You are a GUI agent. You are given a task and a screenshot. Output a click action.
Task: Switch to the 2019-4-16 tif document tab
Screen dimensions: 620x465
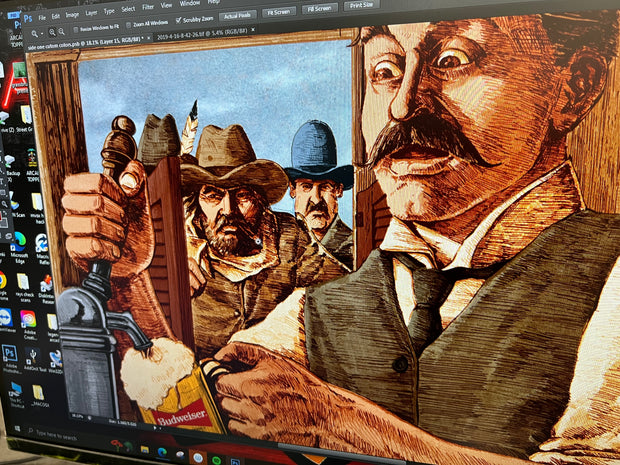tap(202, 33)
